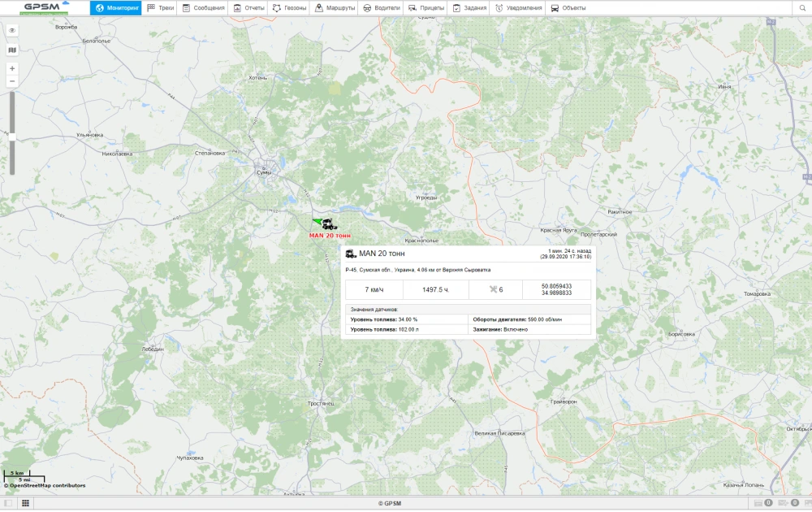Open the Задания (Tasks) section

pyautogui.click(x=469, y=7)
